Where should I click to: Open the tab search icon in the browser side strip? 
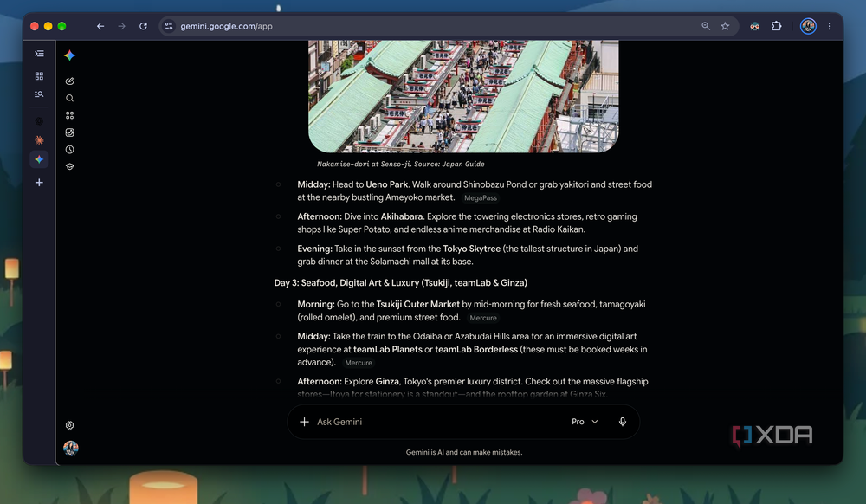[39, 94]
